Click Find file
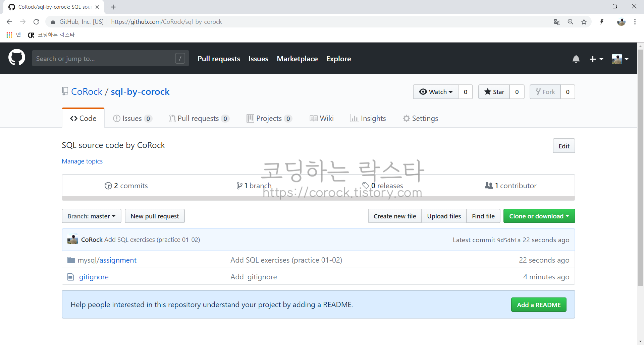 483,216
